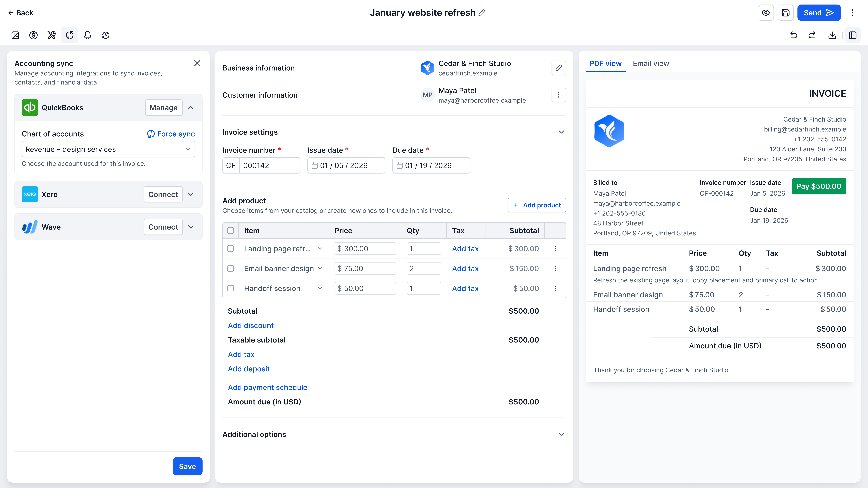Collapse the QuickBooks section chevron

coord(191,108)
